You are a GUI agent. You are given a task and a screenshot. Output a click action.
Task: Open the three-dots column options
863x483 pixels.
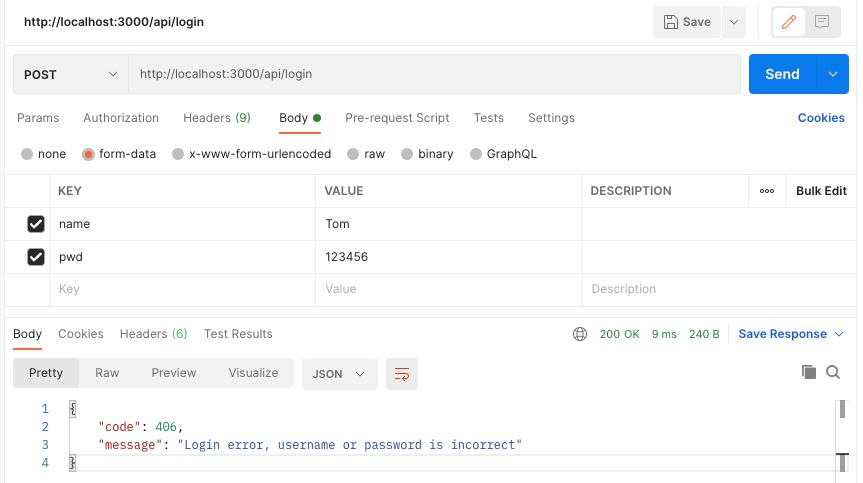[767, 191]
